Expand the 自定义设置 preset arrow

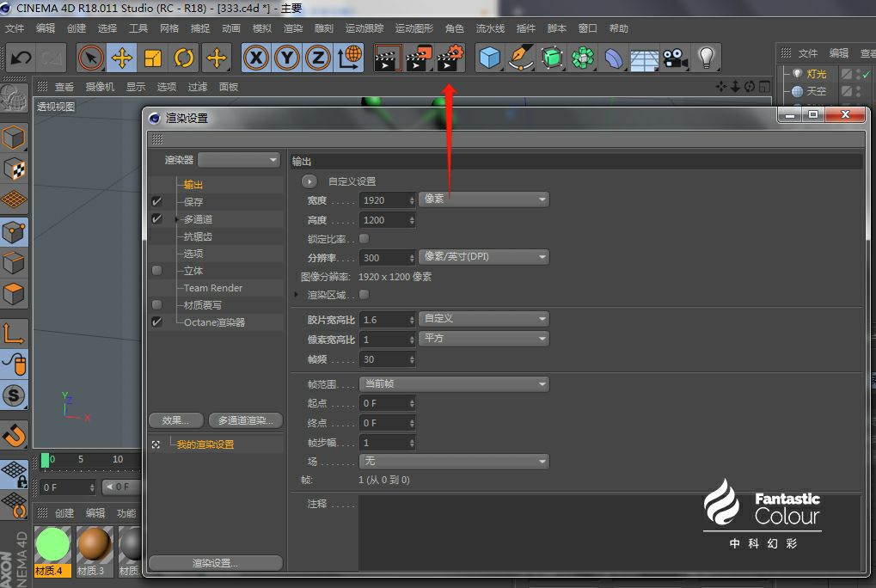[309, 181]
